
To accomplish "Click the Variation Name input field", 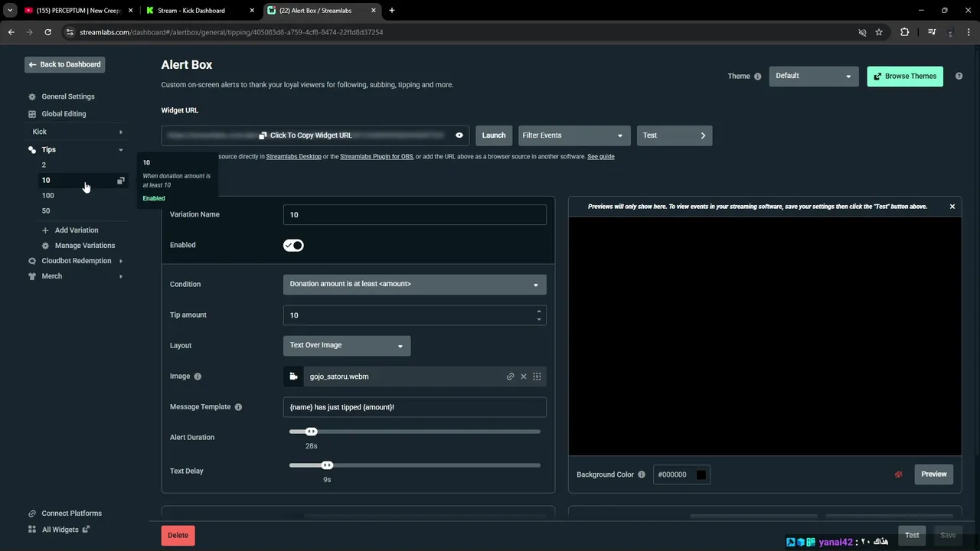I will click(414, 215).
